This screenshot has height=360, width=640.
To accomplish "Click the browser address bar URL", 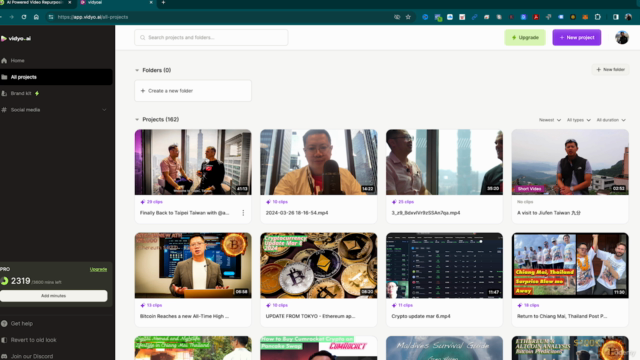I will coord(93,17).
